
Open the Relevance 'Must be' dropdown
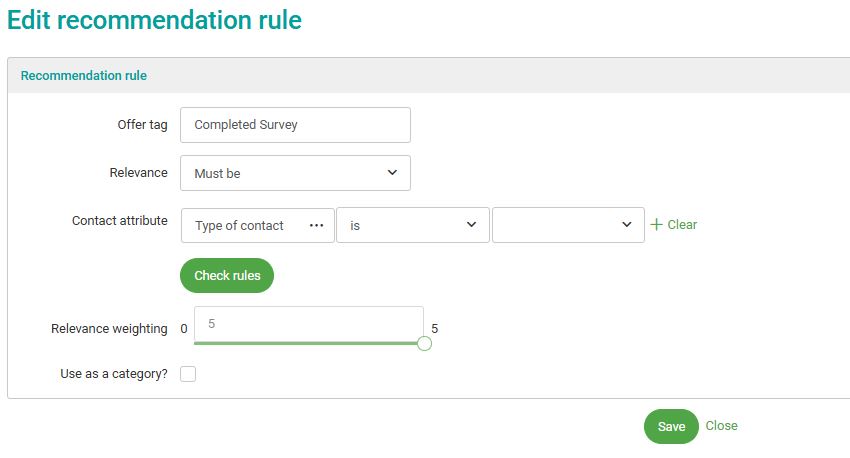pos(295,173)
